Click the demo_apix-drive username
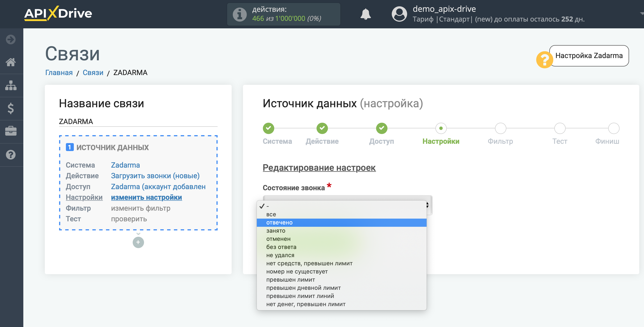Viewport: 644px width, 327px height. 444,9
